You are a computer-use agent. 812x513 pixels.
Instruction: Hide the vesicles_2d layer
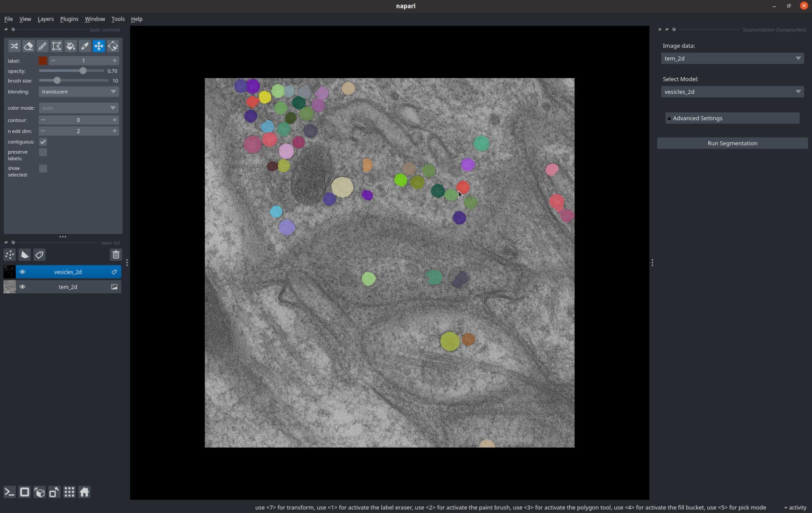point(22,272)
